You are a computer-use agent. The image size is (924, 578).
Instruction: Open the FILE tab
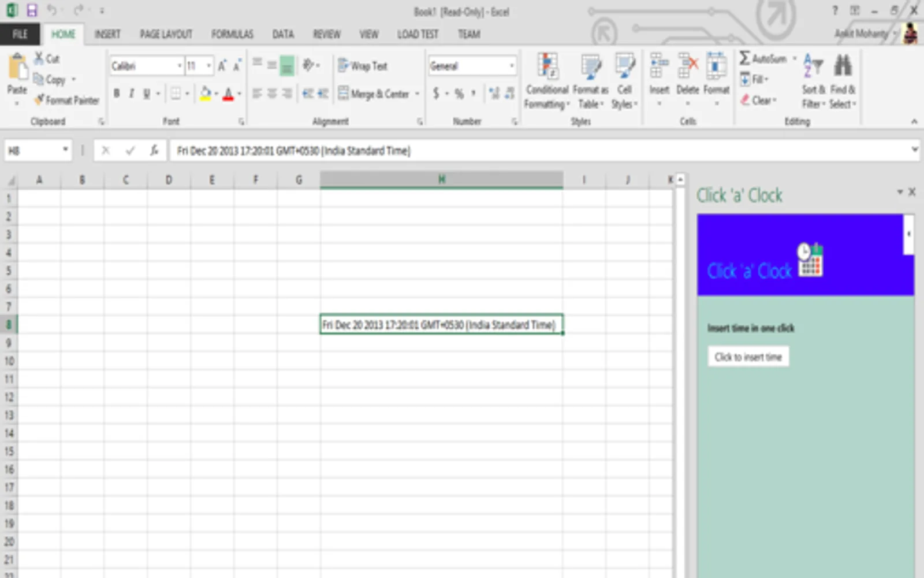[x=20, y=34]
